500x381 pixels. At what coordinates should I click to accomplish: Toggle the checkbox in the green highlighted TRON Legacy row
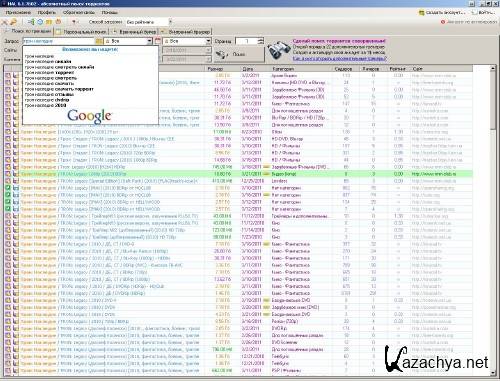(x=8, y=174)
